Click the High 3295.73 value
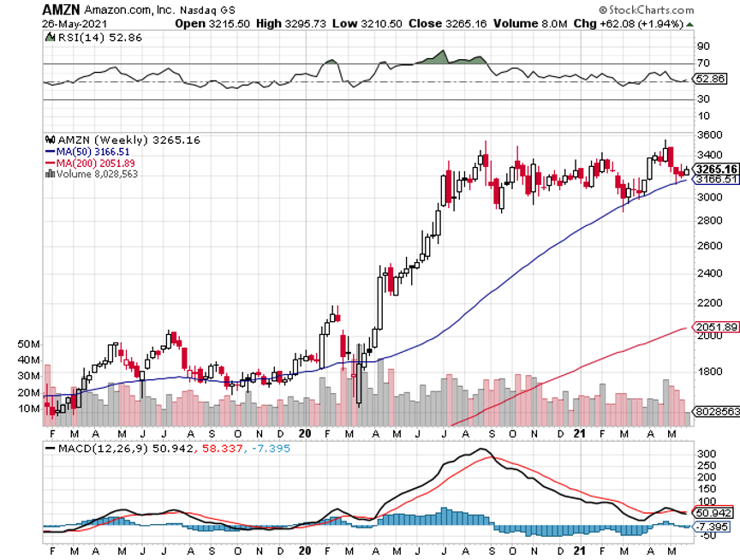The image size is (740, 560). pos(291,24)
